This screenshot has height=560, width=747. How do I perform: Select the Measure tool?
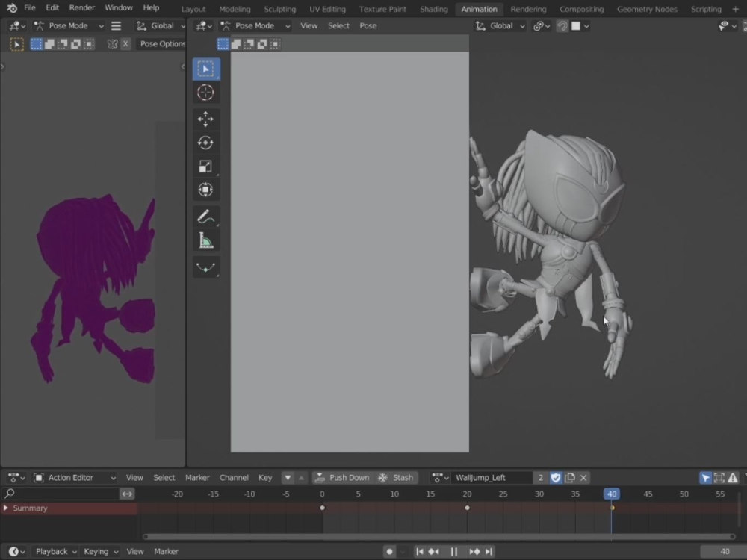[x=206, y=240]
